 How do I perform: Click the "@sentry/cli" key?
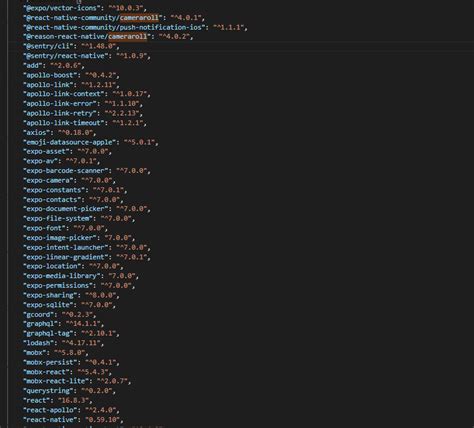(50, 46)
